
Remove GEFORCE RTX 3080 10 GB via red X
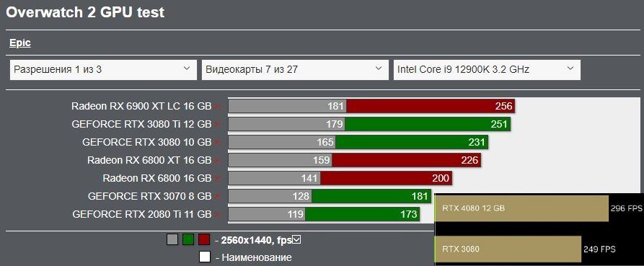point(218,143)
